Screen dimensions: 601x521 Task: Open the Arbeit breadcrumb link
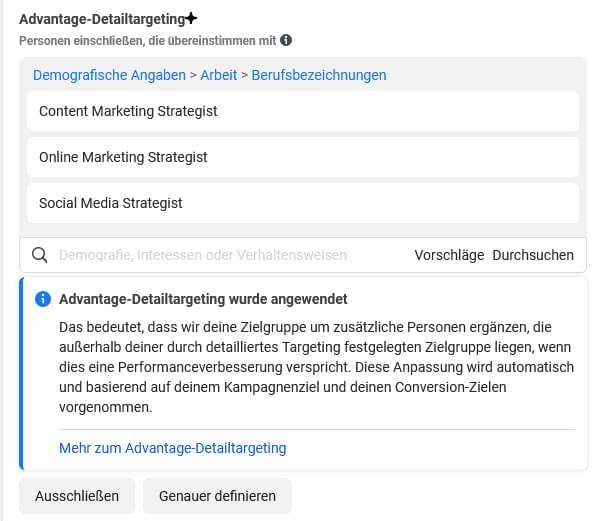tap(218, 75)
